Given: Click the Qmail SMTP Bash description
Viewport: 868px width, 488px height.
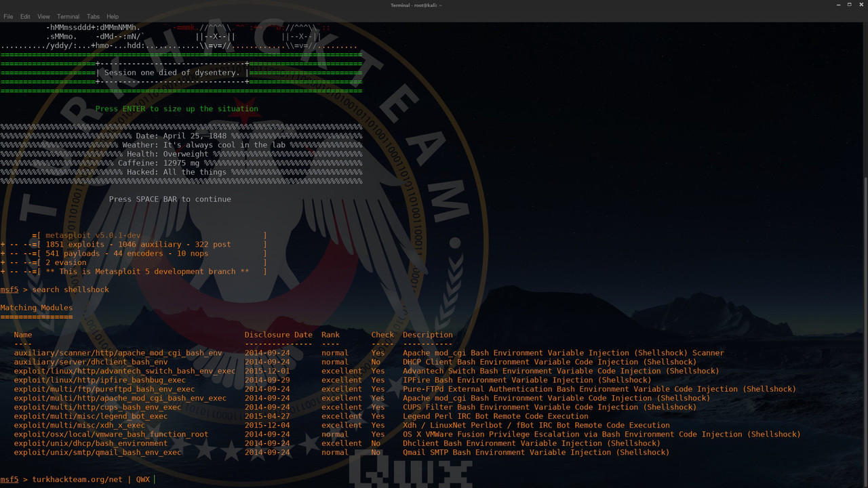Looking at the screenshot, I should (x=536, y=452).
